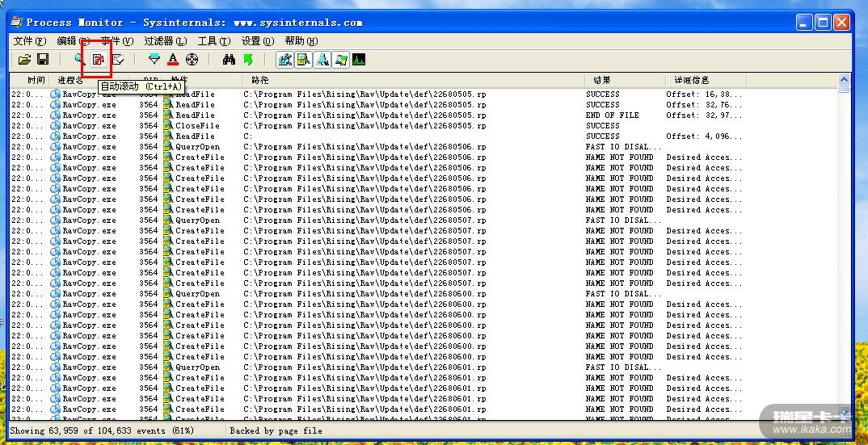Click the 结果 column header
This screenshot has height=445, width=868.
625,80
